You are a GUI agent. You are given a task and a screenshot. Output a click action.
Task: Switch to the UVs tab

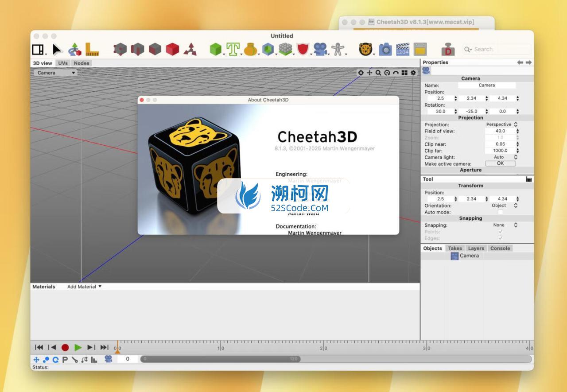[x=63, y=63]
